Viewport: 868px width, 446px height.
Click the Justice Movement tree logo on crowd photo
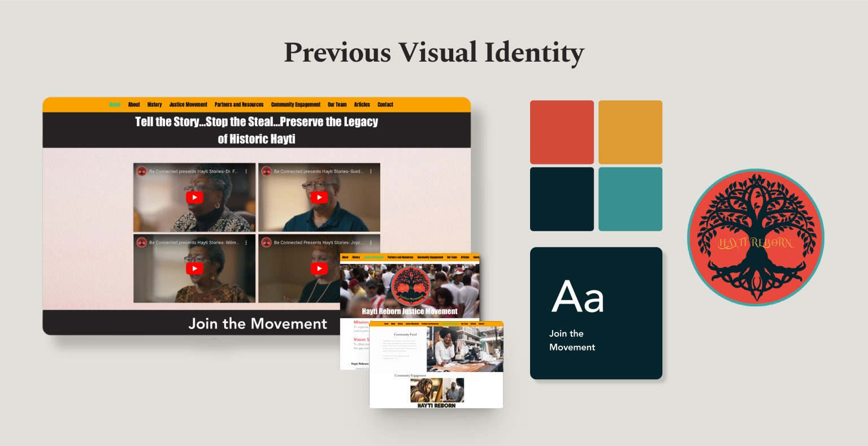(x=410, y=286)
